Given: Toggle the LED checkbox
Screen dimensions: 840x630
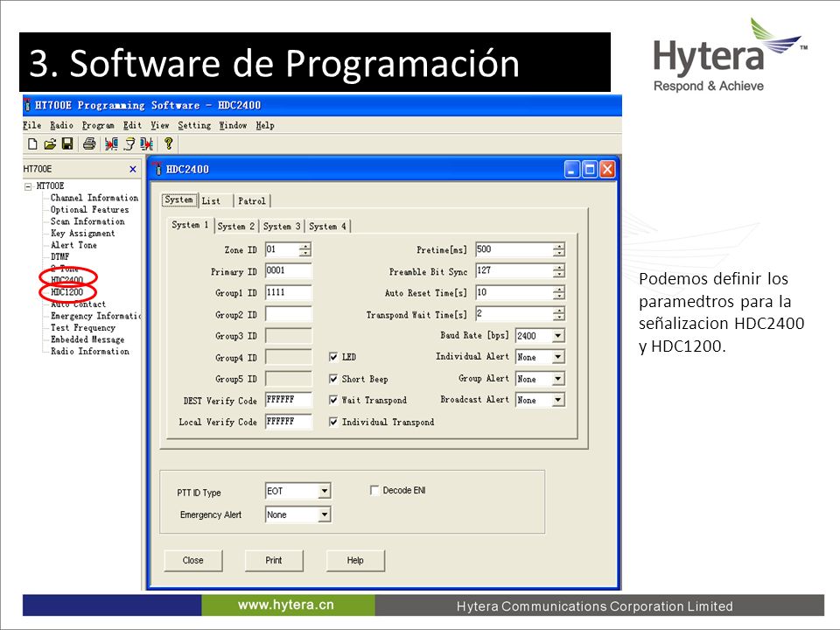Looking at the screenshot, I should click(333, 357).
